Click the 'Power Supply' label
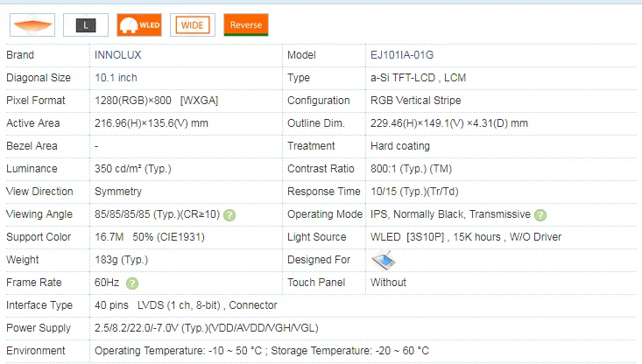The height and width of the screenshot is (364, 642). coord(39,328)
